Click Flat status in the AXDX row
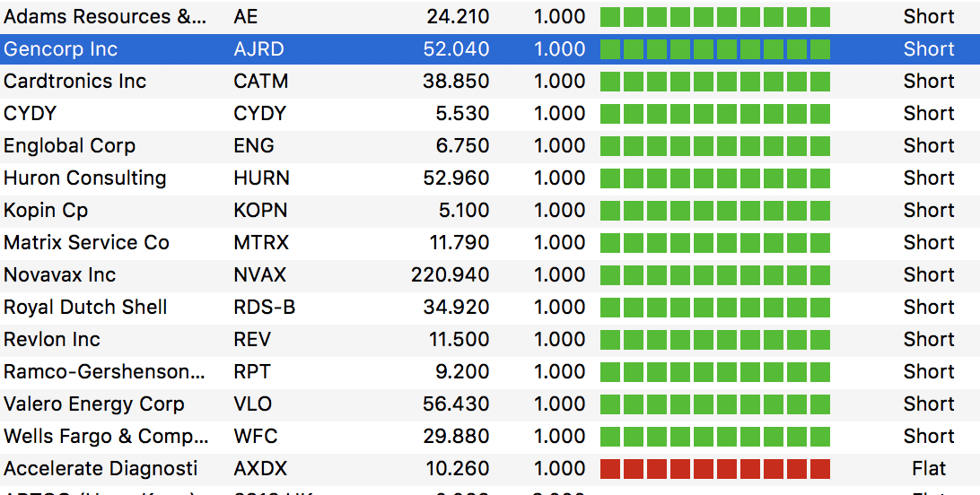 pos(929,469)
